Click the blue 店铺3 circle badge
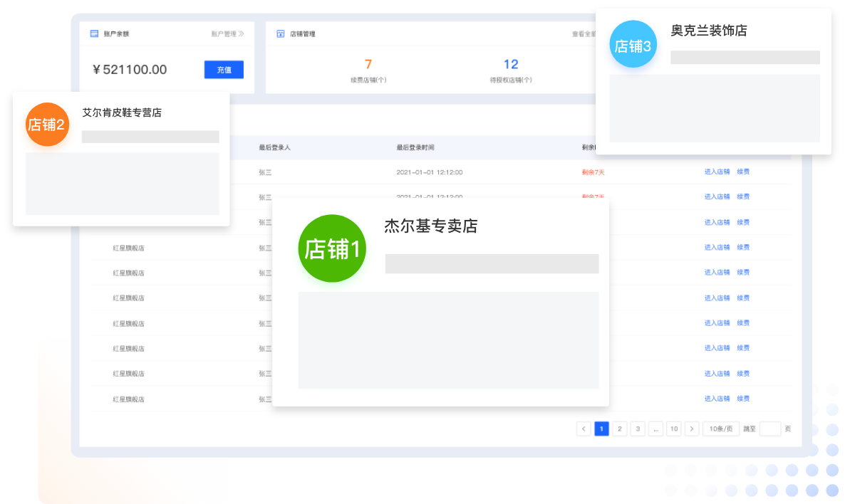Image resolution: width=845 pixels, height=504 pixels. pos(633,44)
